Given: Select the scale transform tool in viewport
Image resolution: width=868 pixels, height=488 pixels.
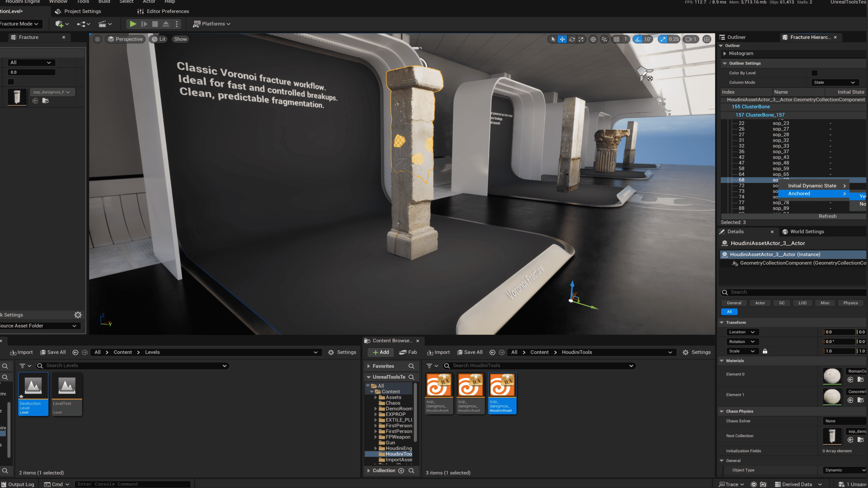Looking at the screenshot, I should pyautogui.click(x=581, y=40).
